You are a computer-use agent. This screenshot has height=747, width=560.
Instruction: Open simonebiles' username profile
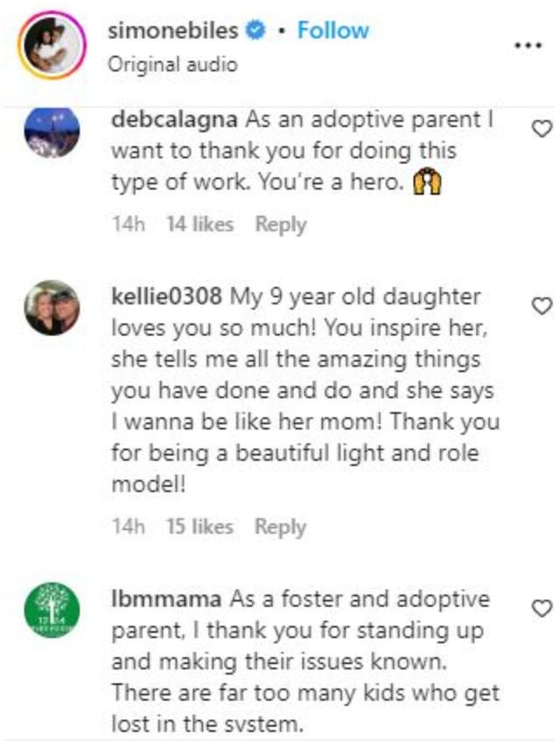tap(174, 29)
